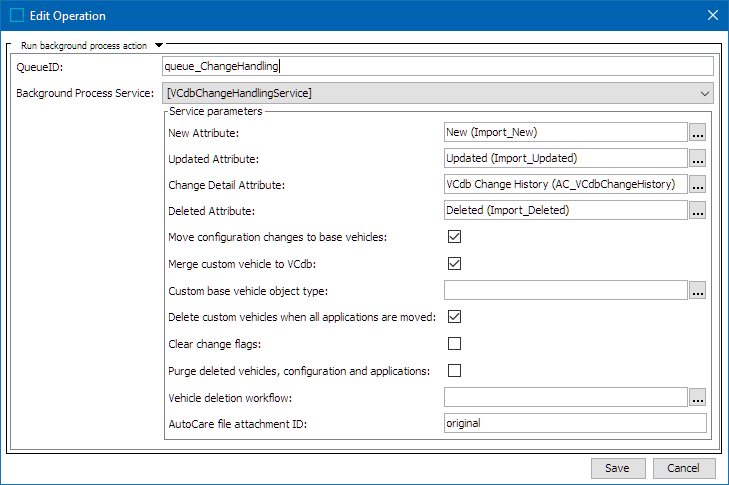Enable Purge deleted vehicles checkbox
Image resolution: width=729 pixels, height=485 pixels.
point(454,371)
